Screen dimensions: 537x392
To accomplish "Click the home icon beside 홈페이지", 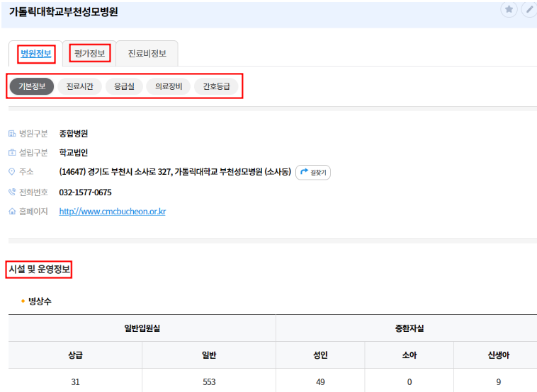I will (12, 212).
